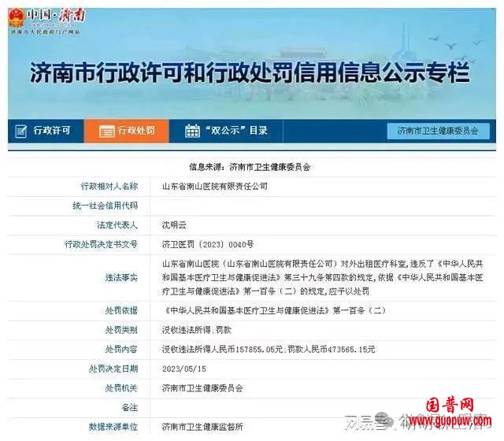Select the 罚款人民币473565.15元 penalty text
The width and height of the screenshot is (504, 441).
point(332,350)
